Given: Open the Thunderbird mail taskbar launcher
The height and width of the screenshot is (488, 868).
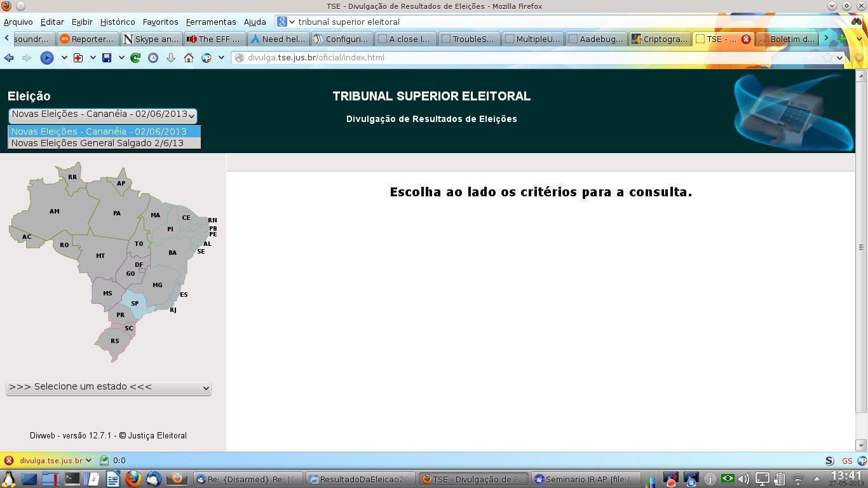Looking at the screenshot, I should pyautogui.click(x=154, y=478).
